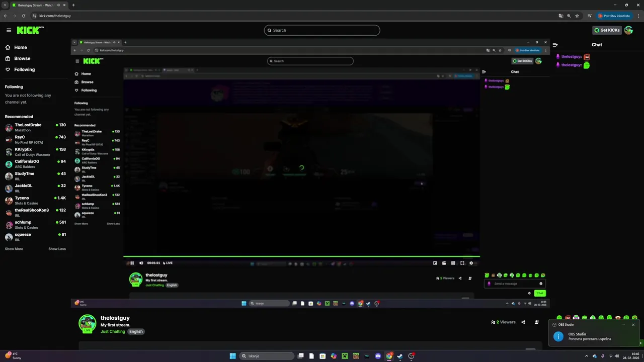Screen dimensions: 644x362
Task: Go back in the browser
Action: pyautogui.click(x=6, y=16)
